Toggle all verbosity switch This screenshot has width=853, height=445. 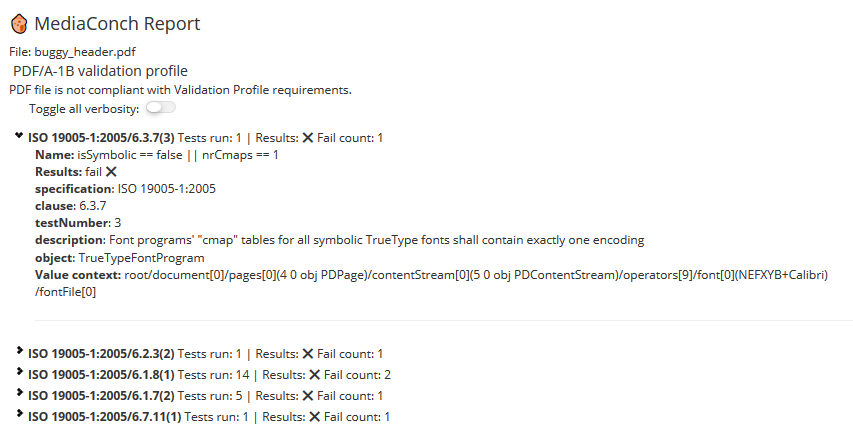[x=160, y=108]
